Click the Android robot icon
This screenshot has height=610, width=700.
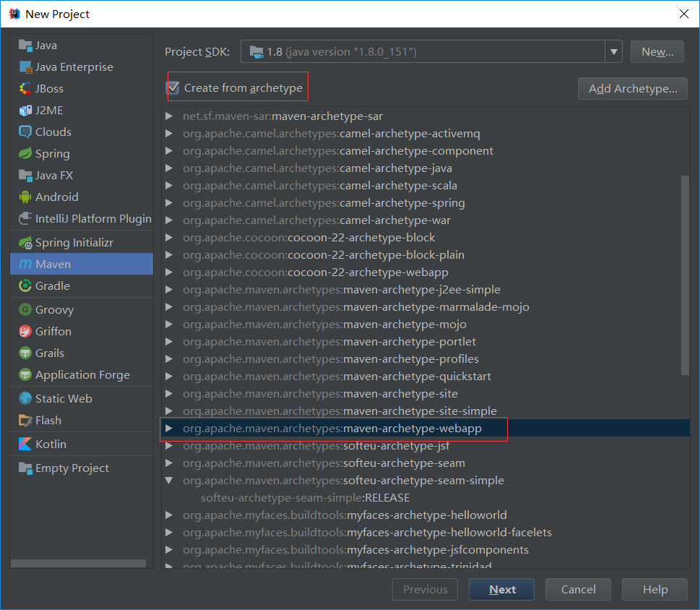coord(25,197)
